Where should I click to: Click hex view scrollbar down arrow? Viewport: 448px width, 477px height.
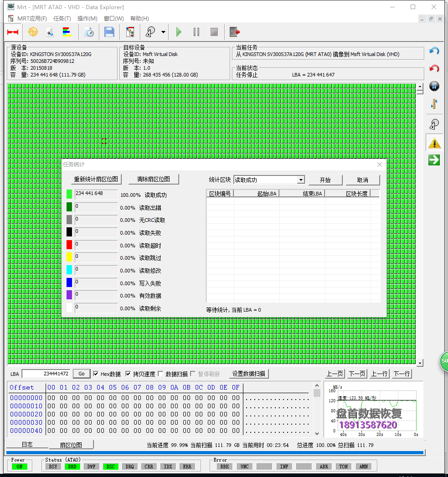[x=317, y=434]
